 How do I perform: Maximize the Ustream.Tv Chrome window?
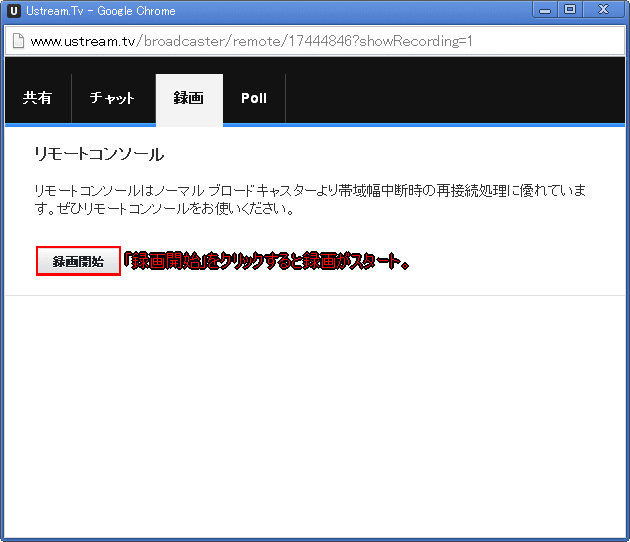[570, 10]
